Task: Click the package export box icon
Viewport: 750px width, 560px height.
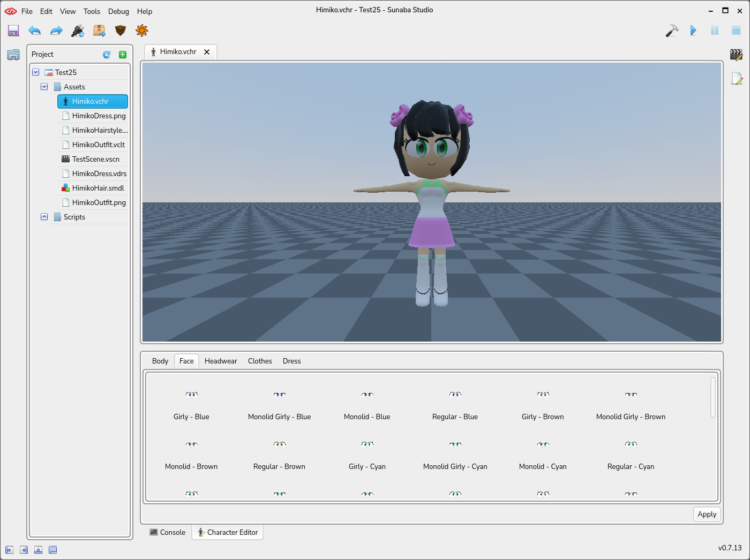Action: click(99, 31)
